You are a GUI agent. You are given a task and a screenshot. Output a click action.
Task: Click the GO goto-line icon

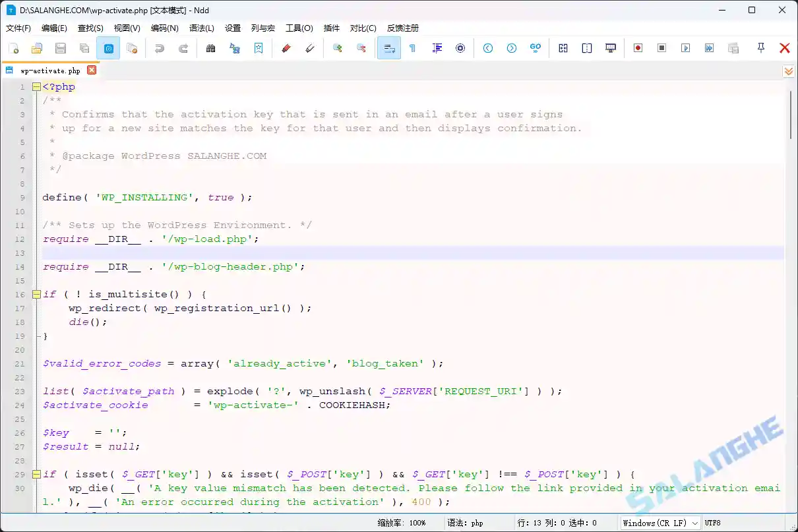tap(536, 47)
